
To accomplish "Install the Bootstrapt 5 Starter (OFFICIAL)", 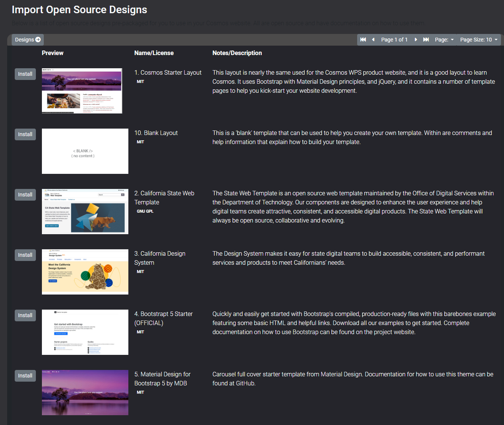I will (x=25, y=315).
